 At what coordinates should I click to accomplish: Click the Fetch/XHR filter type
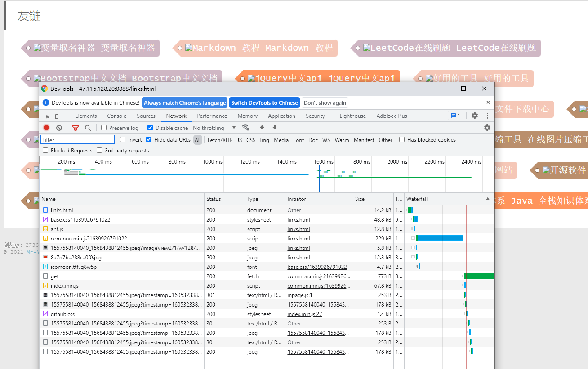[220, 140]
